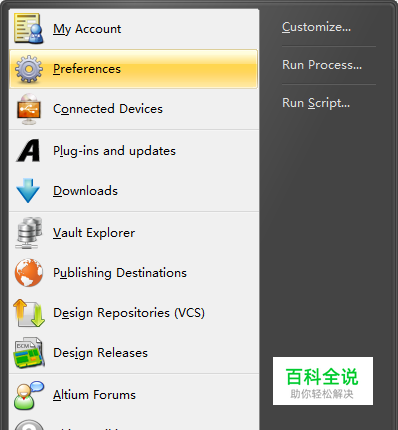Viewport: 398px width, 430px height.
Task: Click Run Process... in the side panel
Action: pos(322,65)
